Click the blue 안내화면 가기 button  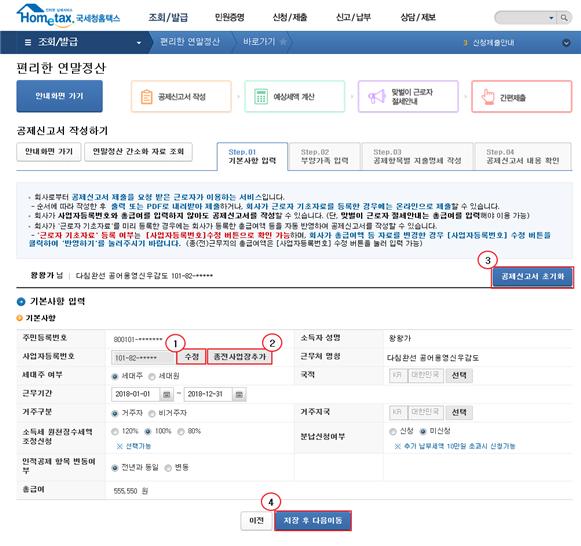pyautogui.click(x=59, y=96)
